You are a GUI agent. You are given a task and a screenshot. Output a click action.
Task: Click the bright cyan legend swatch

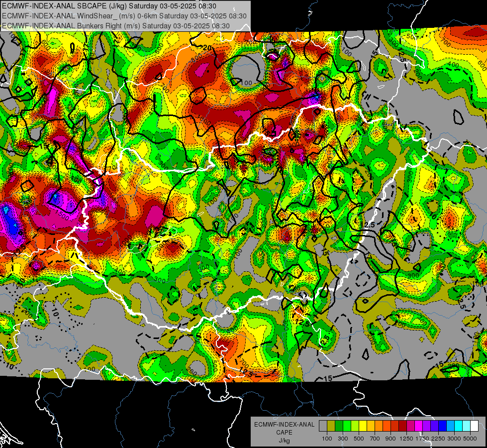pos(459,426)
